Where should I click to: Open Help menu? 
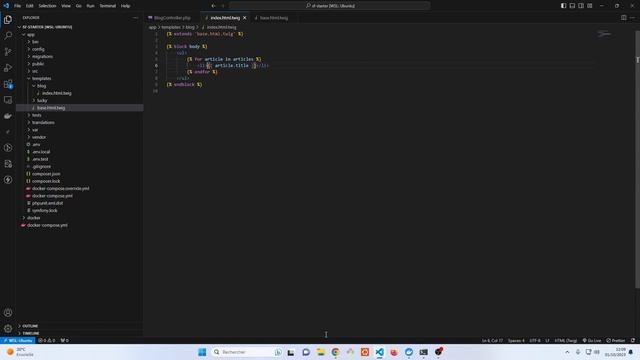point(125,6)
